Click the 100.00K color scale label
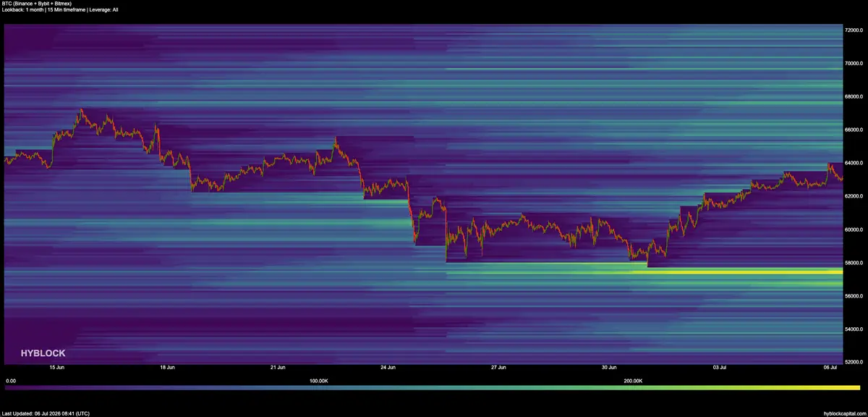This screenshot has height=417, width=868. (318, 380)
